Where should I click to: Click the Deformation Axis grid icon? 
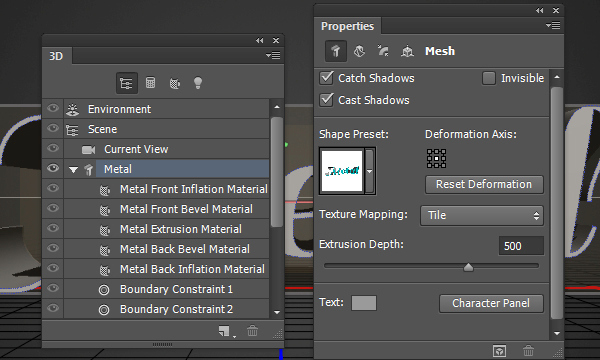(x=436, y=158)
